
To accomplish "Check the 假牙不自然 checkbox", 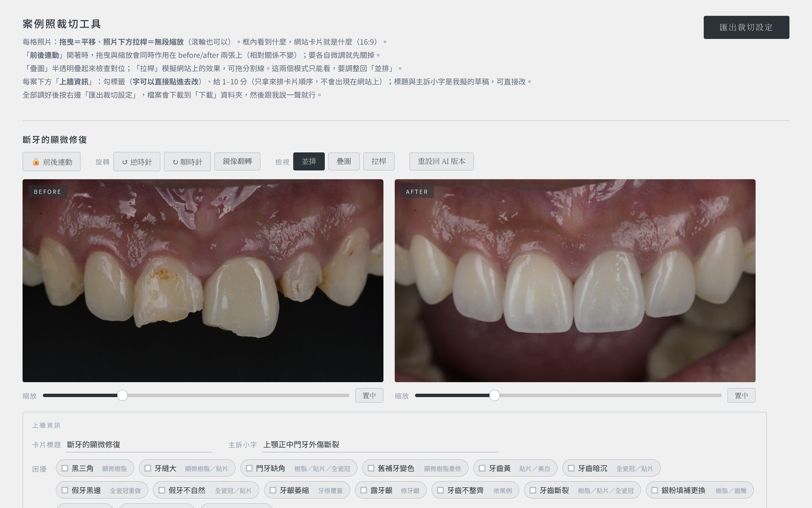I will 162,490.
